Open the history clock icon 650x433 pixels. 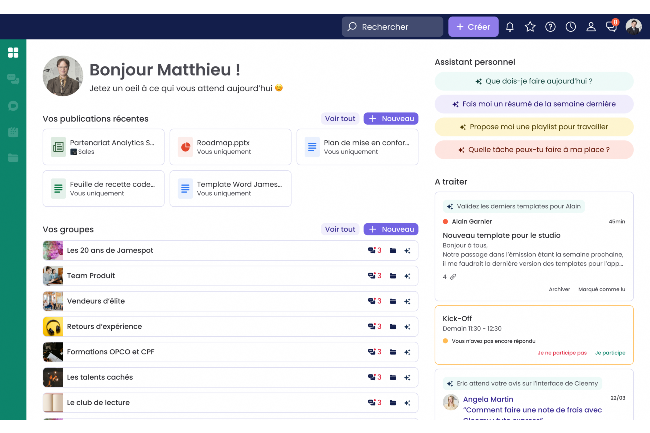click(x=570, y=27)
